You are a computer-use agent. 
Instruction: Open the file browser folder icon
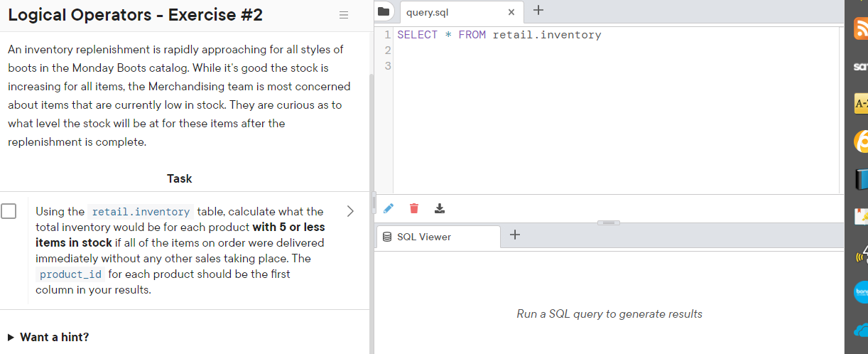click(384, 11)
